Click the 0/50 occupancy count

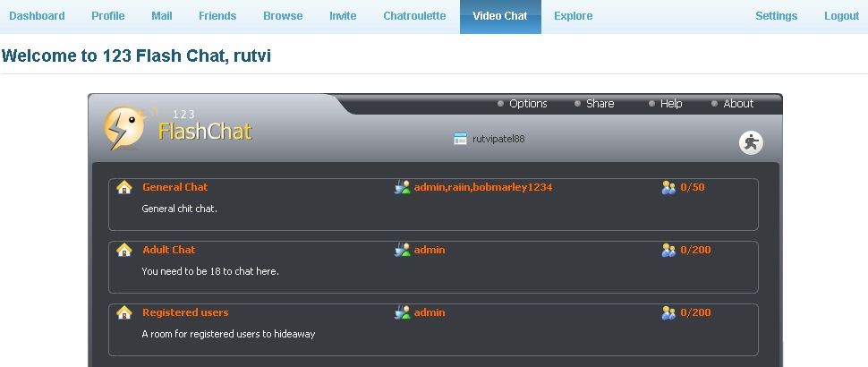[x=693, y=187]
